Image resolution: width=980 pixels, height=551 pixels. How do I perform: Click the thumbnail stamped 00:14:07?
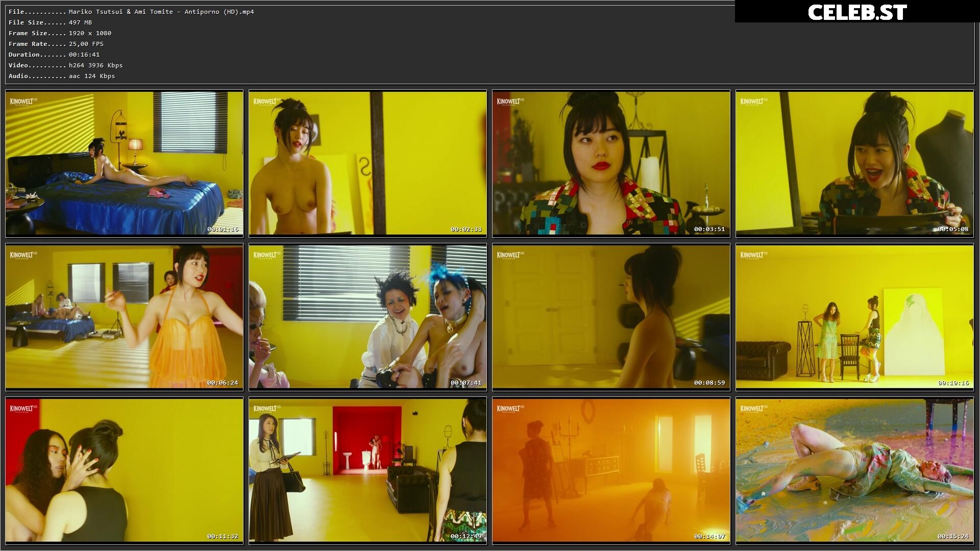click(611, 470)
